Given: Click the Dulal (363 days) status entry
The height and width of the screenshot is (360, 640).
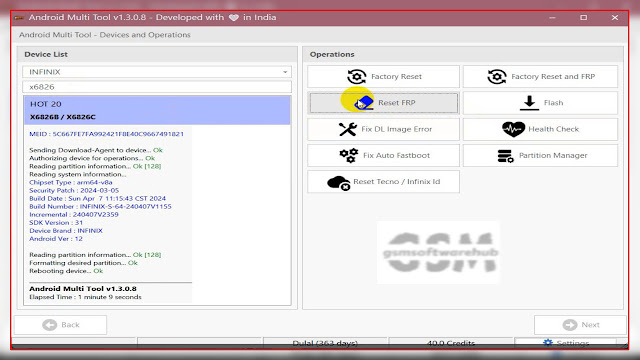Looking at the screenshot, I should pyautogui.click(x=325, y=343).
